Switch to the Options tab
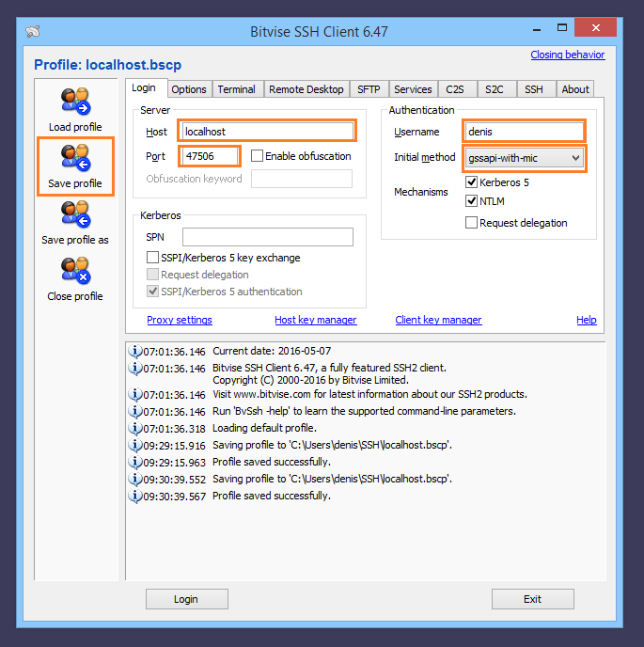The image size is (644, 647). tap(189, 89)
